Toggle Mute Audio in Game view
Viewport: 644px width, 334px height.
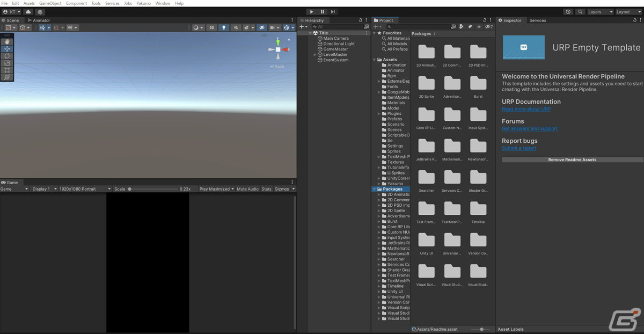point(247,189)
